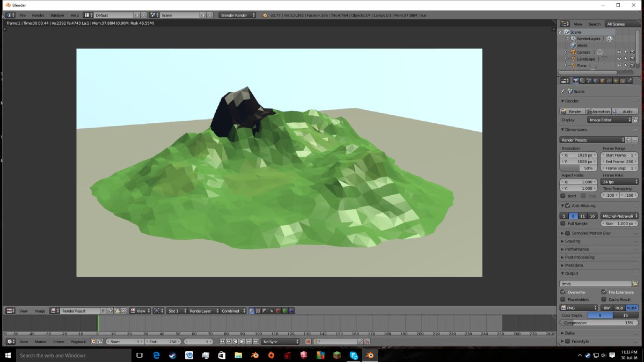Open the Playback menu in timeline
The width and height of the screenshot is (644, 362).
pyautogui.click(x=78, y=342)
